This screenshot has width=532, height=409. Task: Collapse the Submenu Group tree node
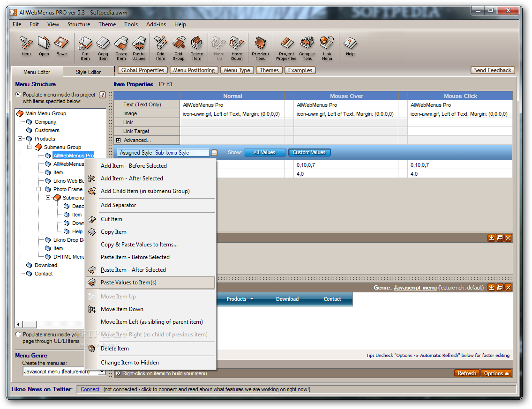point(30,147)
